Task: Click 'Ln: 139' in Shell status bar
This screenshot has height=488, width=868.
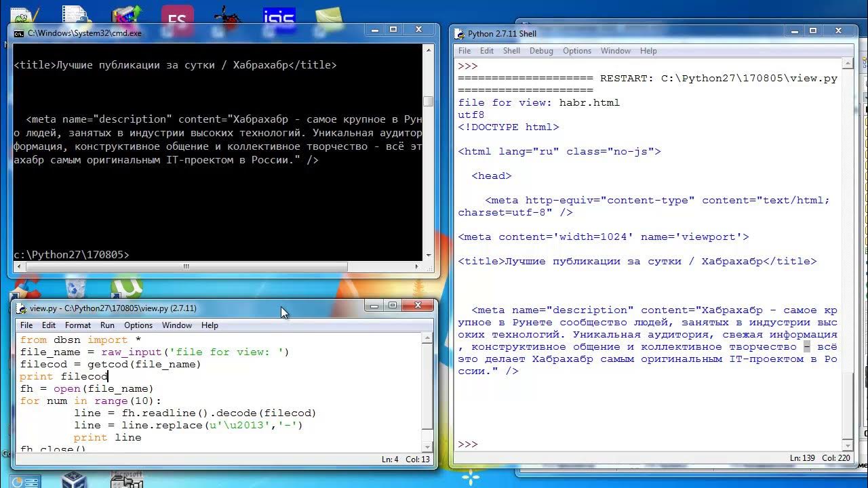Action: 804,458
